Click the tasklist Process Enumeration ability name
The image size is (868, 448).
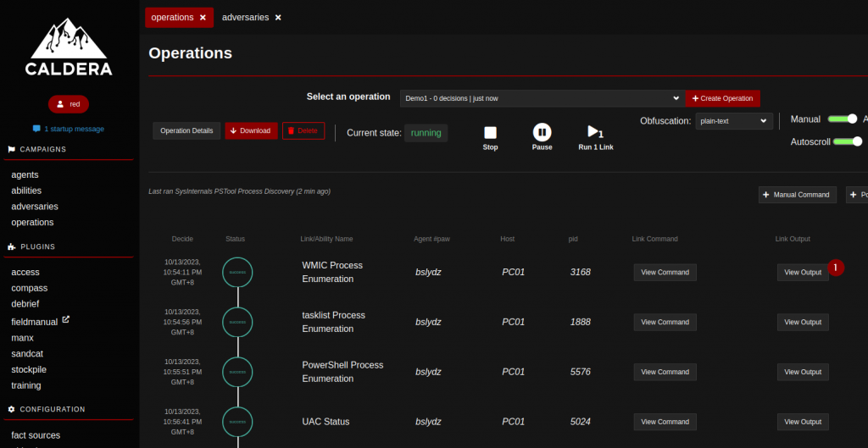[x=333, y=322]
